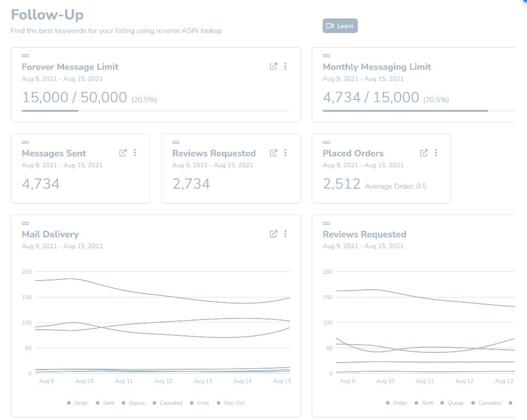The height and width of the screenshot is (420, 527).
Task: Grab drag handle on Mail Delivery card
Action: [x=25, y=223]
